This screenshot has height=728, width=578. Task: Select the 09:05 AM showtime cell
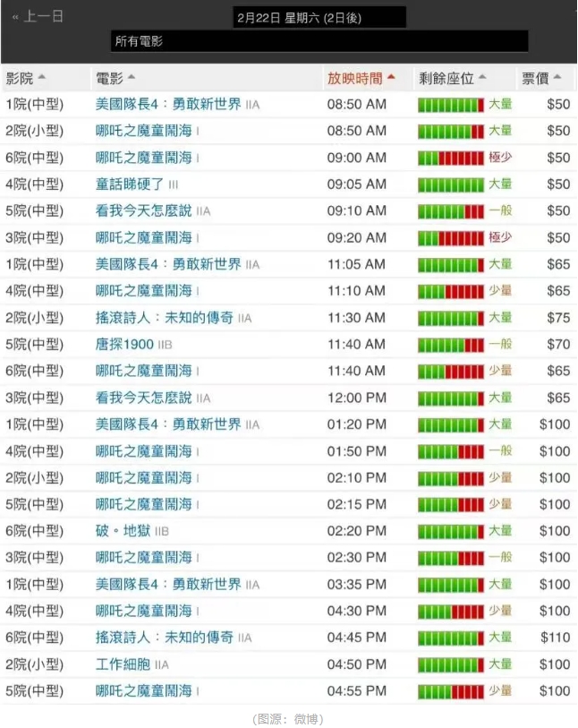tap(356, 184)
